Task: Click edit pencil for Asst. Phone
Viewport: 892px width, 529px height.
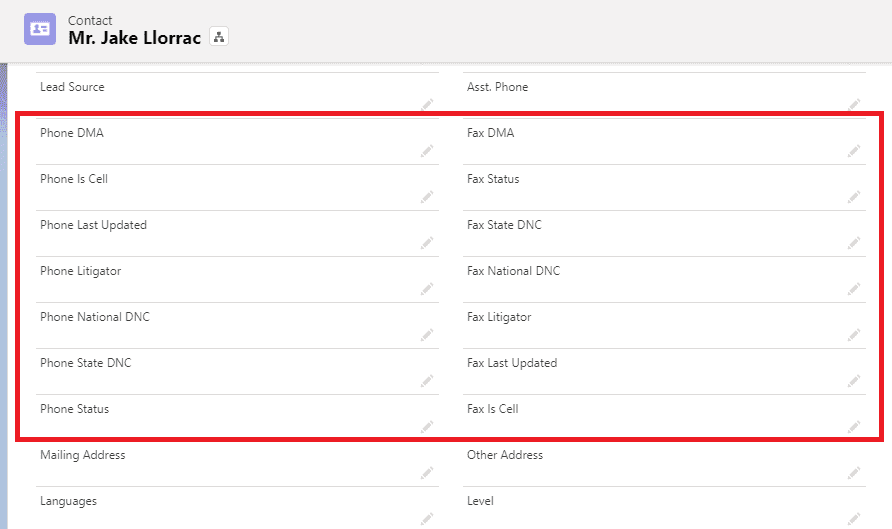Action: (854, 104)
